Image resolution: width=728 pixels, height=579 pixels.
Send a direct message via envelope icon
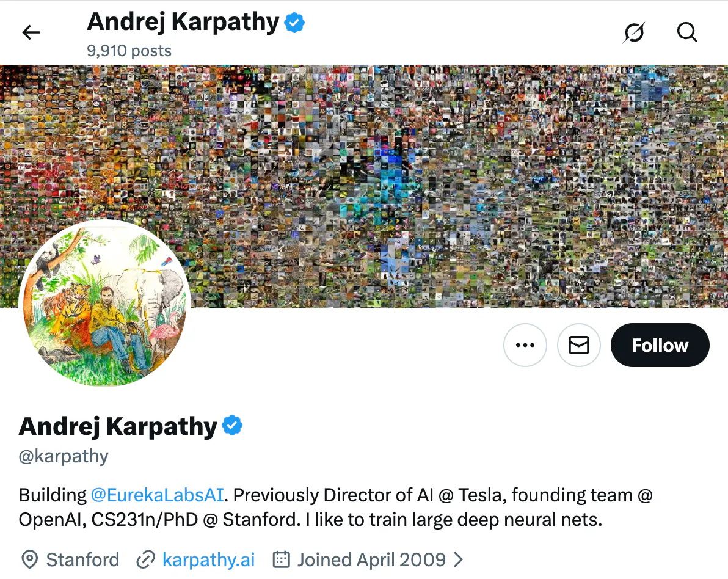point(579,345)
